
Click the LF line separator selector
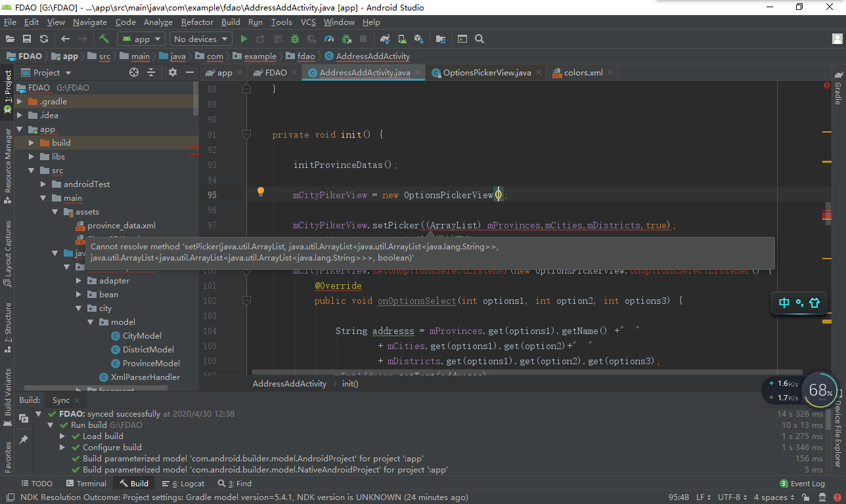tap(703, 497)
